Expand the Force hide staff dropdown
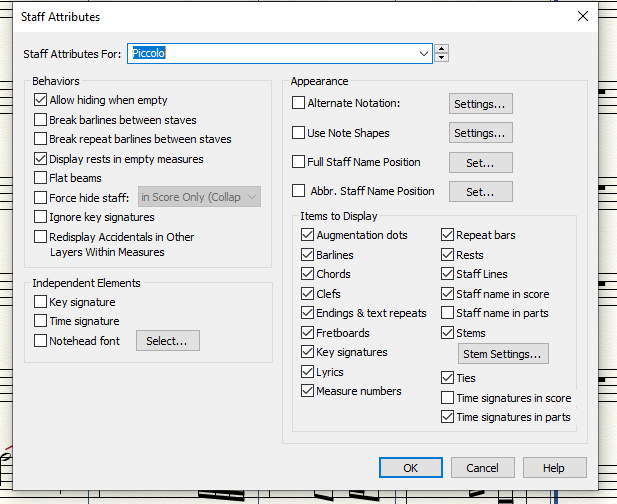Image resolution: width=617 pixels, height=504 pixels. coord(251,197)
